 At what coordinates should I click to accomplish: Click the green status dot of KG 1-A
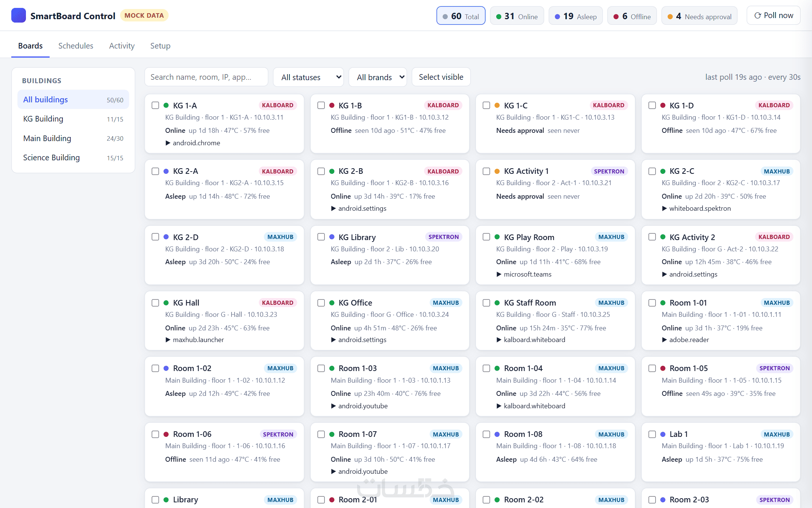(166, 105)
